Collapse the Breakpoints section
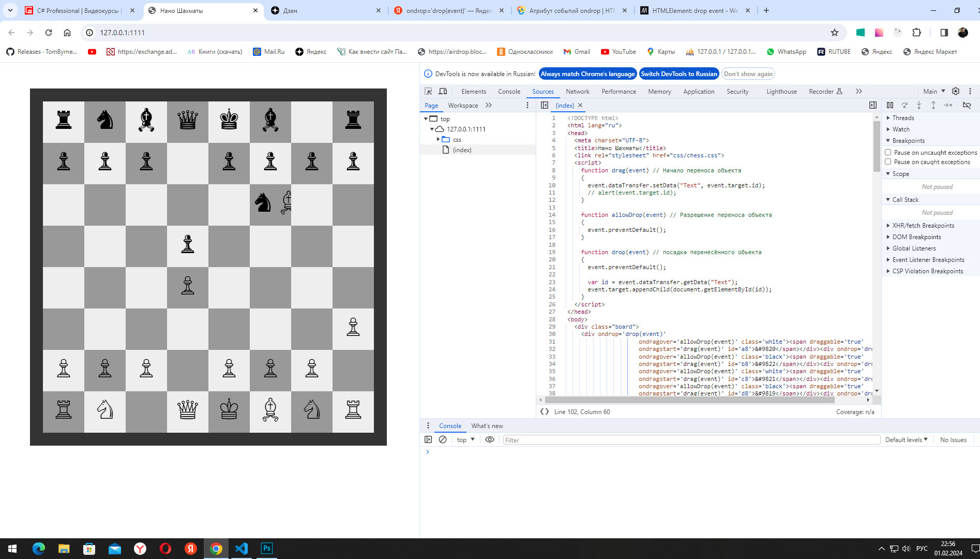This screenshot has width=980, height=559. [x=908, y=140]
